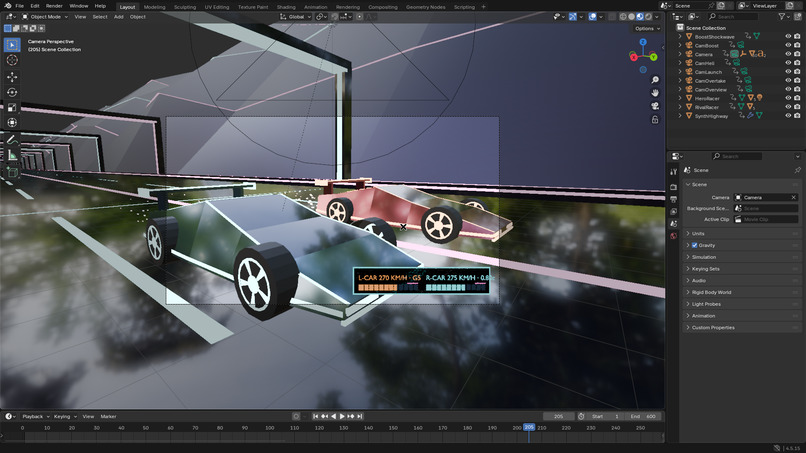The image size is (806, 453).
Task: Expand the Camera outliner row
Action: 680,54
